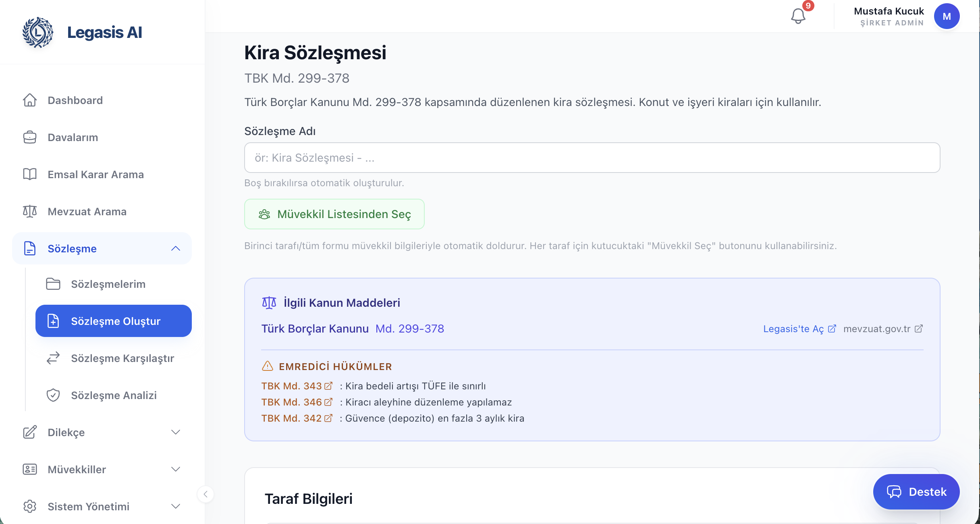Click the Sözleşme Karşılaştır arrows icon
Screen dimensions: 980x524
(53, 358)
